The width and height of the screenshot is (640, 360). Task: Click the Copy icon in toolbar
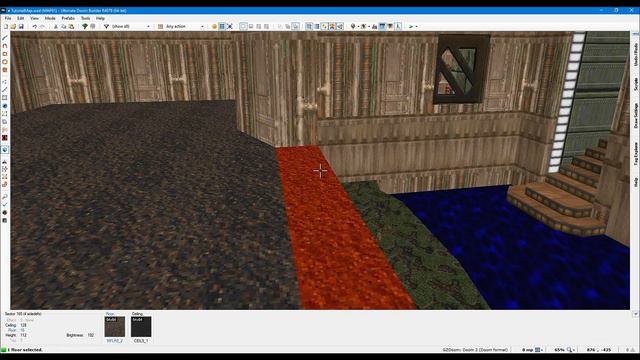coord(64,27)
